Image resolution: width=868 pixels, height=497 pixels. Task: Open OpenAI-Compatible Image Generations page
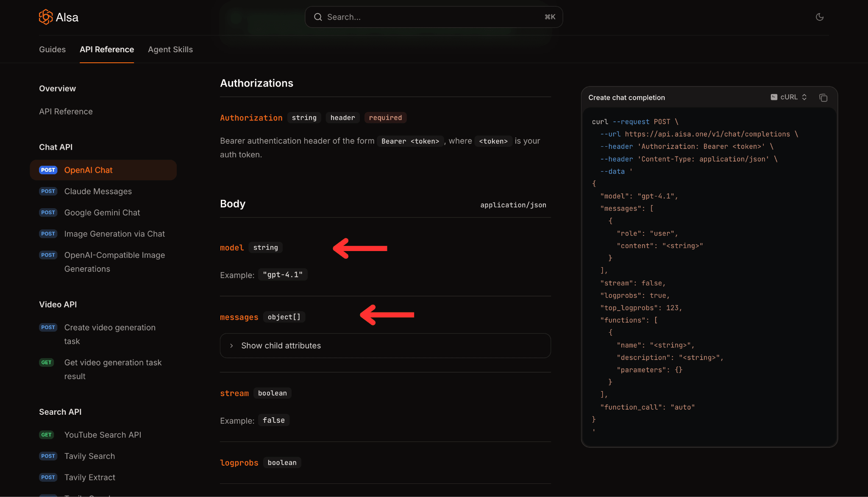click(x=114, y=262)
